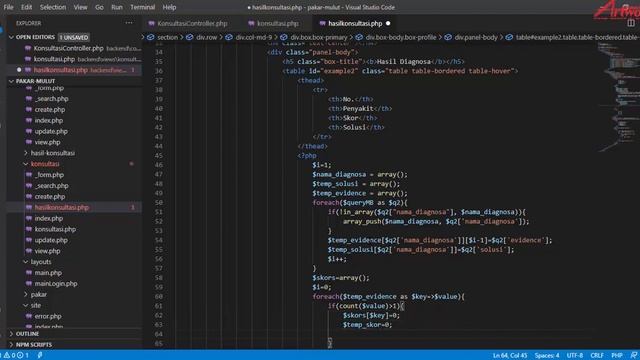Screen dimensions: 640x360
Task: Click the code minimap preview
Action: coord(618,98)
